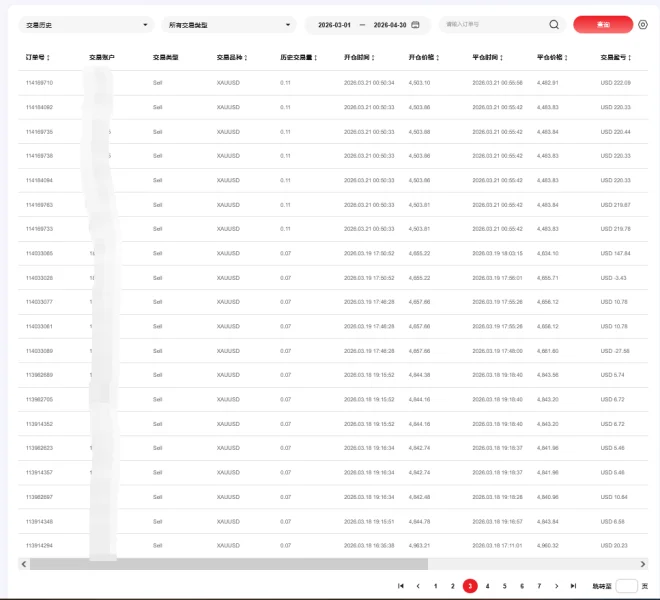Open the 交易历史 dropdown
This screenshot has width=660, height=600.
coord(86,25)
